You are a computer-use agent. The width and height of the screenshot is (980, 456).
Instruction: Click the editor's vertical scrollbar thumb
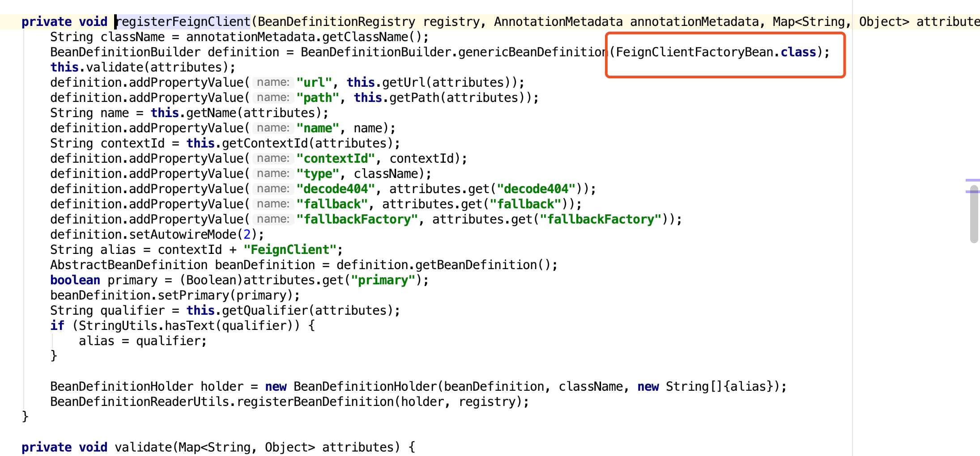[974, 214]
